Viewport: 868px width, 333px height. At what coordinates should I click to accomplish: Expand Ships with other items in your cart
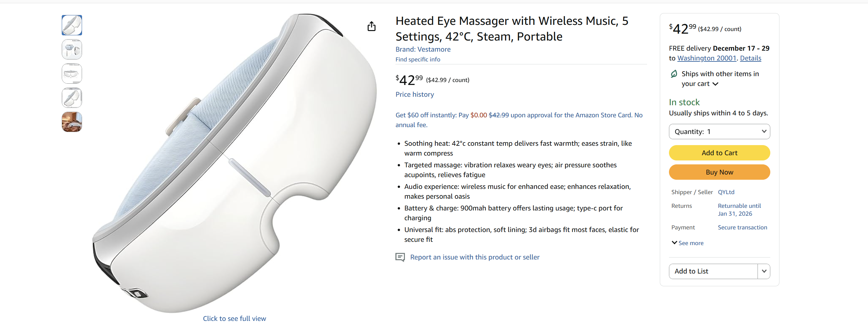715,84
